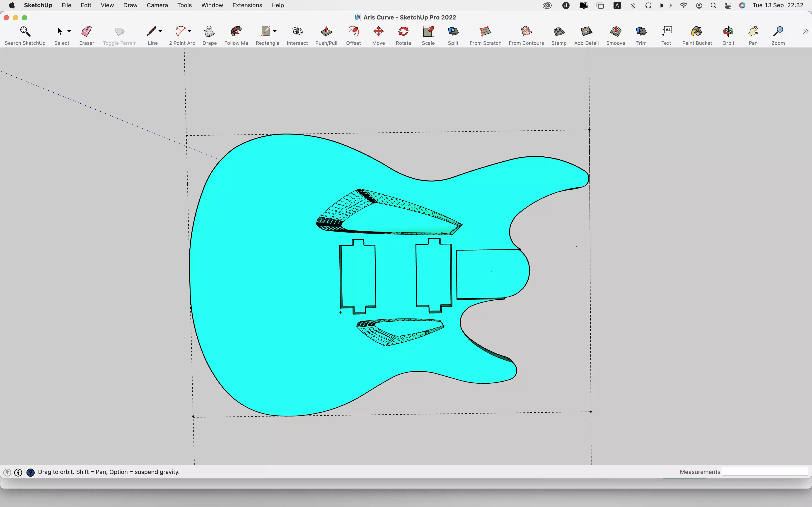Activate the Rotate tool
The image size is (812, 507).
403,32
